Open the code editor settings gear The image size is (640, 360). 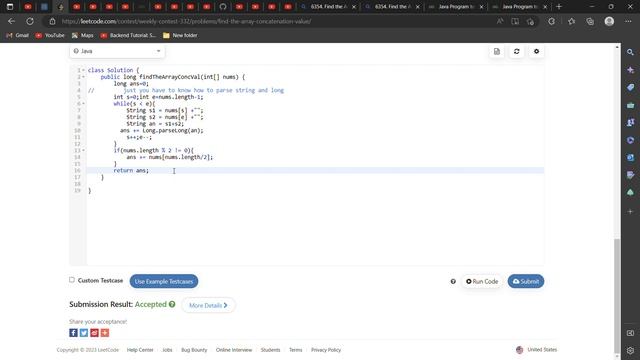pyautogui.click(x=536, y=51)
